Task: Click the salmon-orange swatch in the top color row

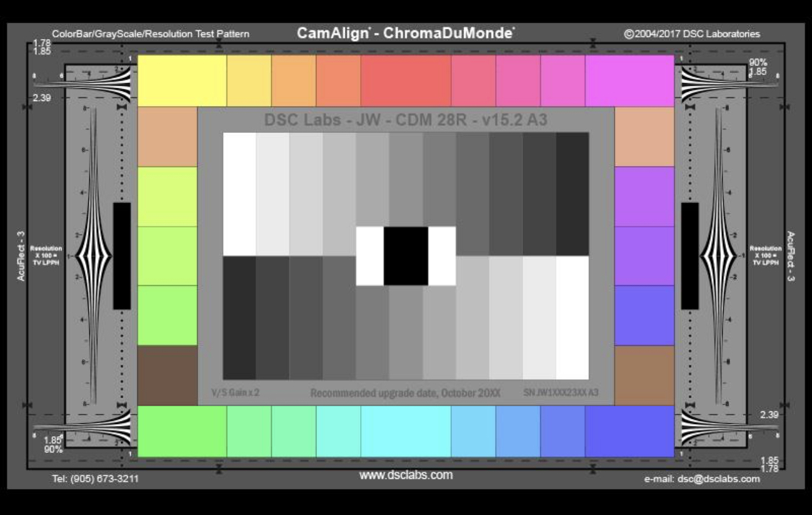Action: tap(339, 81)
